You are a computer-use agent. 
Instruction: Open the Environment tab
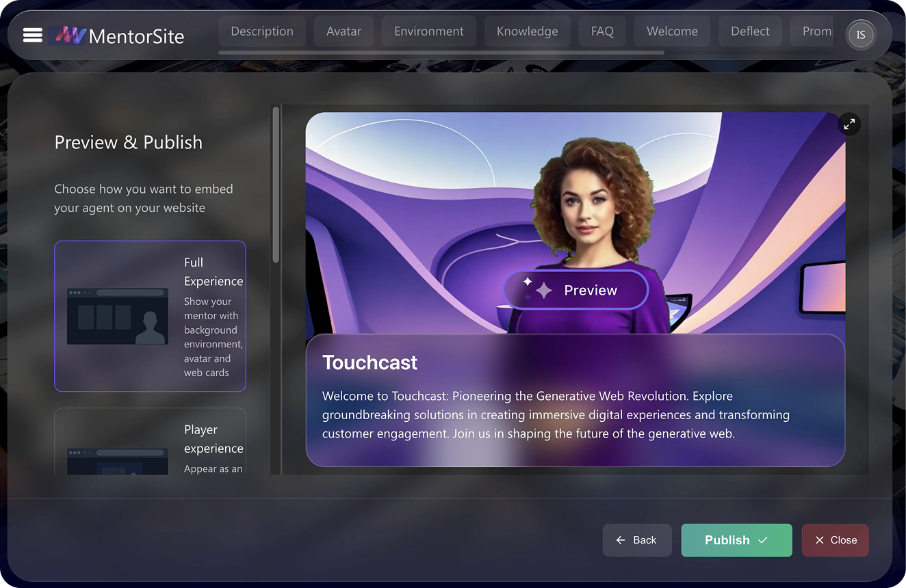[429, 31]
